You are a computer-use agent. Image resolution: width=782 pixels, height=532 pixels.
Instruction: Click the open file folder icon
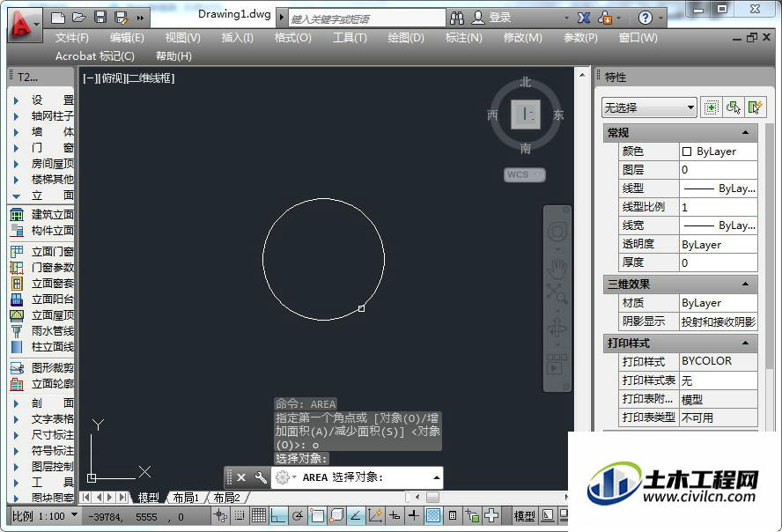click(x=78, y=18)
